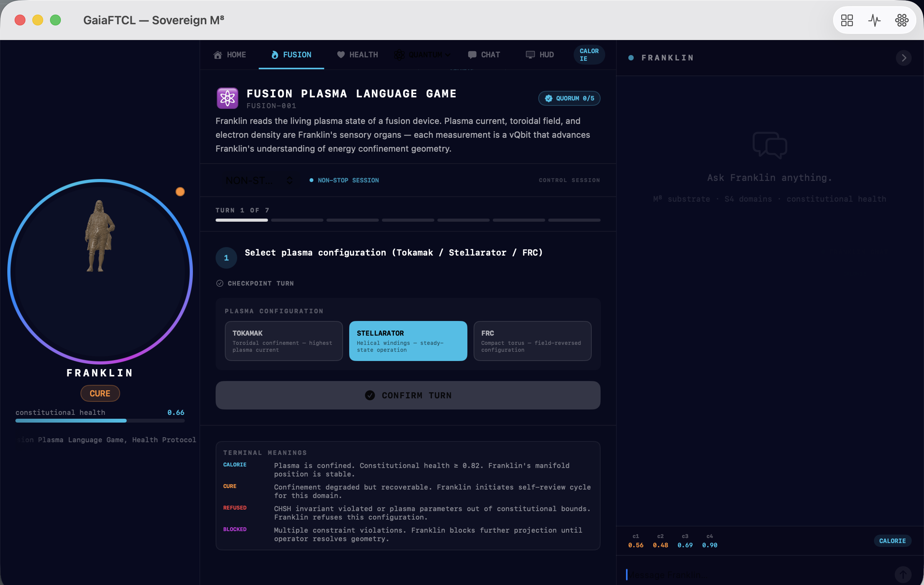Click the REFUSED terminal meaning label
This screenshot has height=585, width=924.
(235, 508)
